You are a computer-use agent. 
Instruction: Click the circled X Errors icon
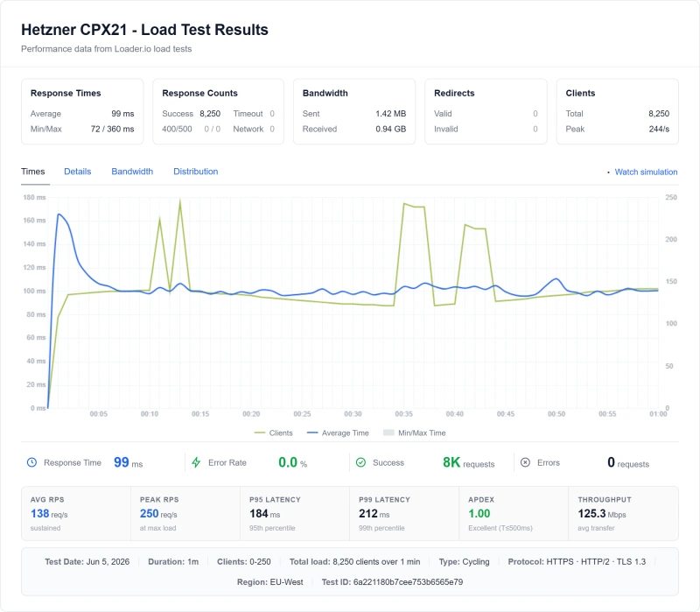[x=526, y=462]
